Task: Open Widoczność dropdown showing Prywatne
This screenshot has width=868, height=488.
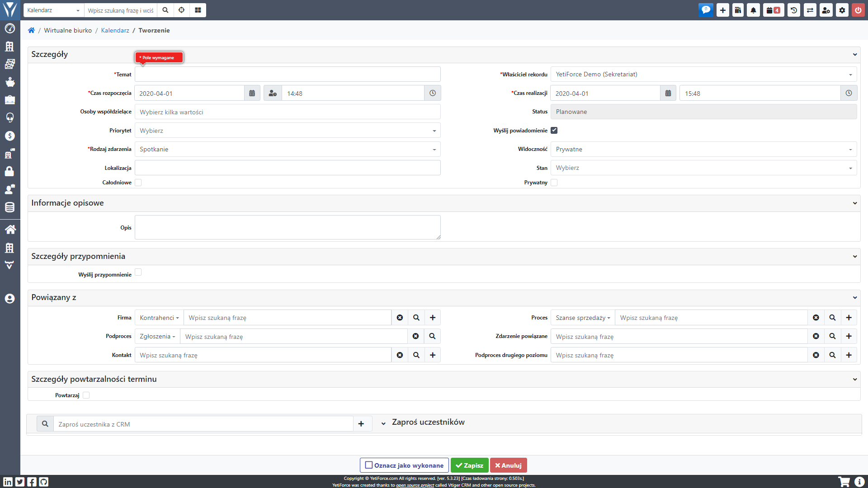Action: [x=703, y=149]
